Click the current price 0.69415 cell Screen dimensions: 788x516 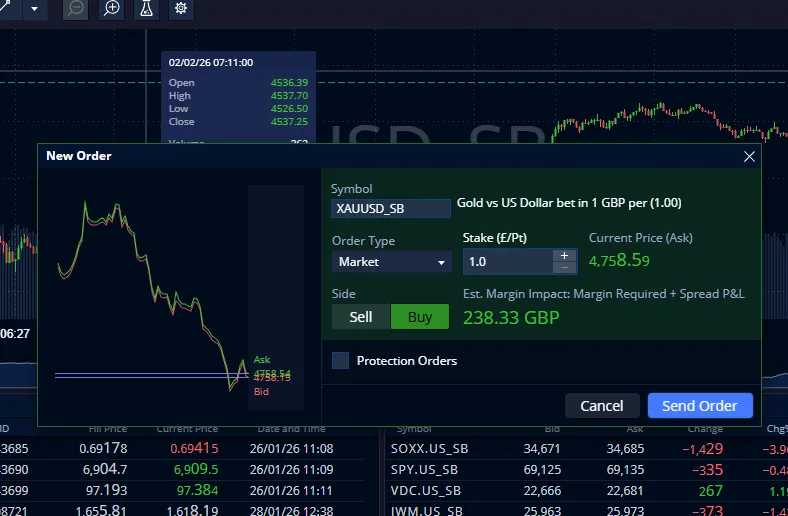194,448
